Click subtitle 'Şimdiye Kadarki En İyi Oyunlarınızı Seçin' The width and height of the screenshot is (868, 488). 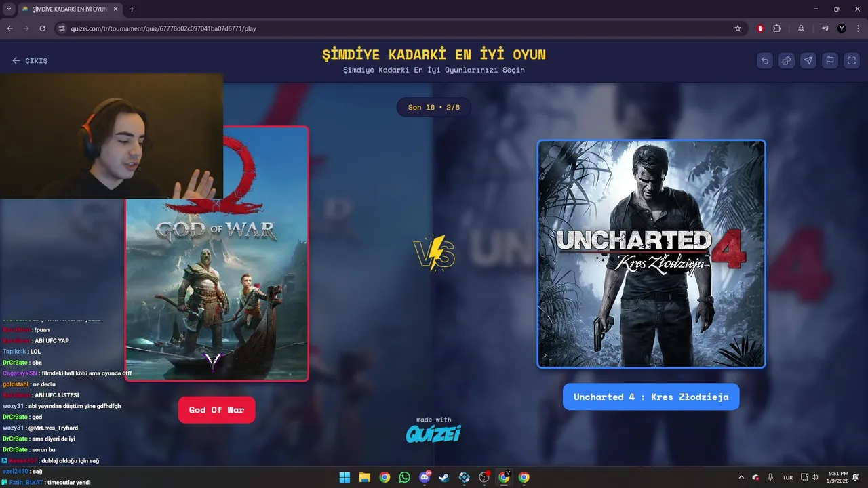click(x=434, y=70)
